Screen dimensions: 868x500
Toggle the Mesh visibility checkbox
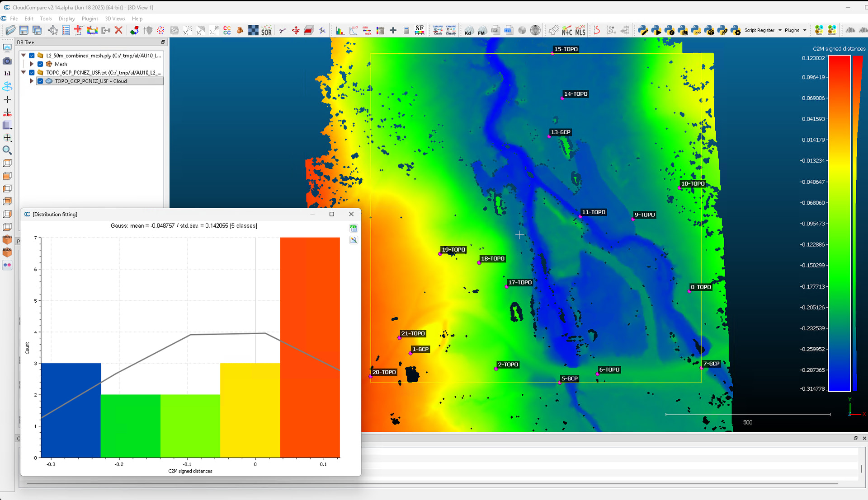40,64
